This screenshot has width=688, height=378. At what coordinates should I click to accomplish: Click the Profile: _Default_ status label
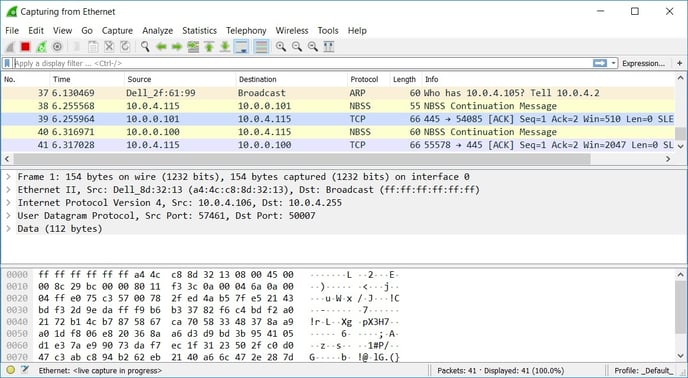pyautogui.click(x=644, y=371)
